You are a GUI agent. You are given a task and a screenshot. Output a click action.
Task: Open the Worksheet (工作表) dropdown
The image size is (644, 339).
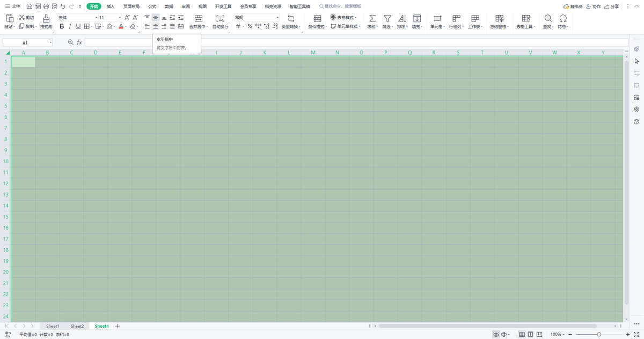coord(475,26)
